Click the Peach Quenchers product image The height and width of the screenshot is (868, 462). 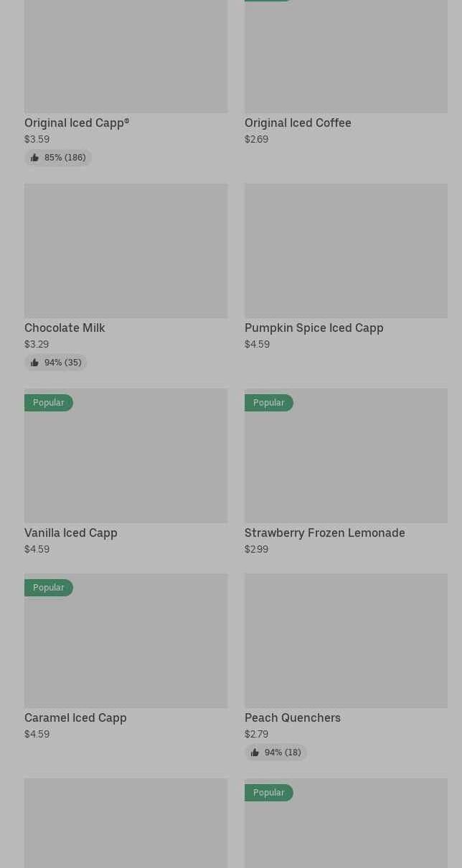point(346,641)
